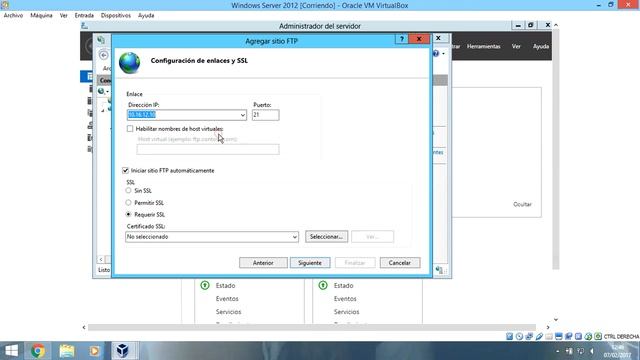Open the Dirección IP dropdown

click(x=242, y=115)
